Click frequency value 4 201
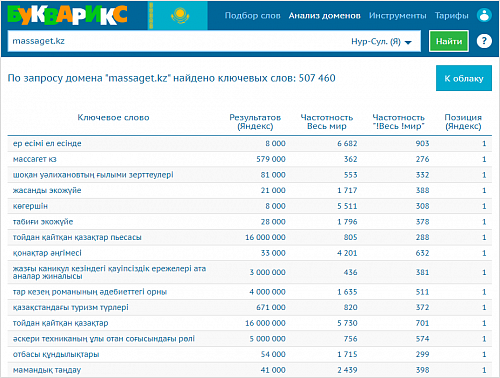The height and width of the screenshot is (378, 500). tap(347, 253)
